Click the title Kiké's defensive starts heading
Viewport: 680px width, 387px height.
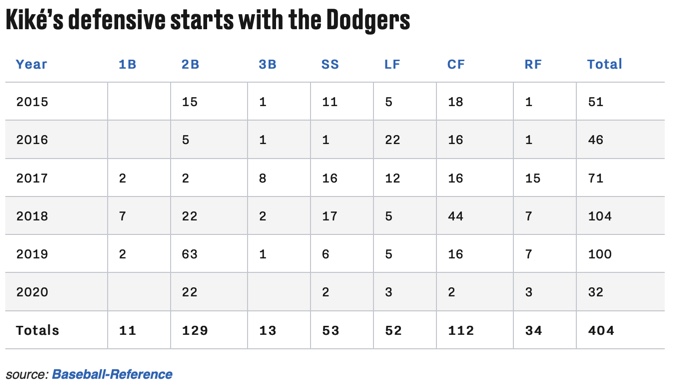pyautogui.click(x=208, y=20)
